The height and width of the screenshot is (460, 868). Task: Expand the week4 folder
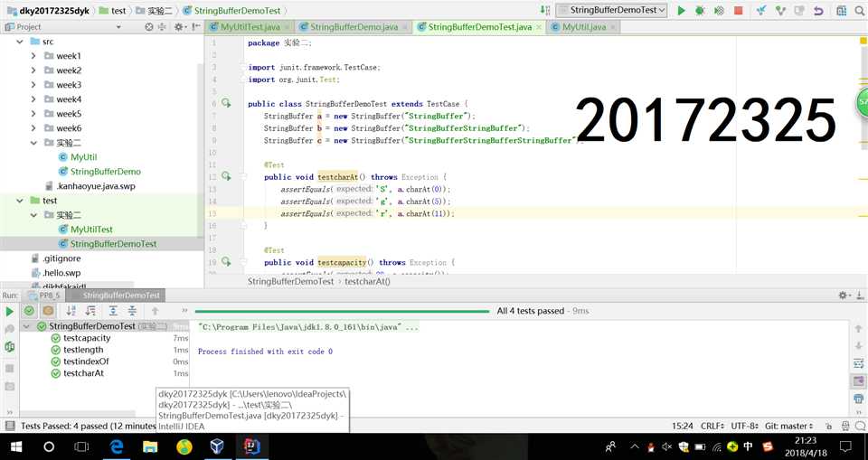[33, 99]
